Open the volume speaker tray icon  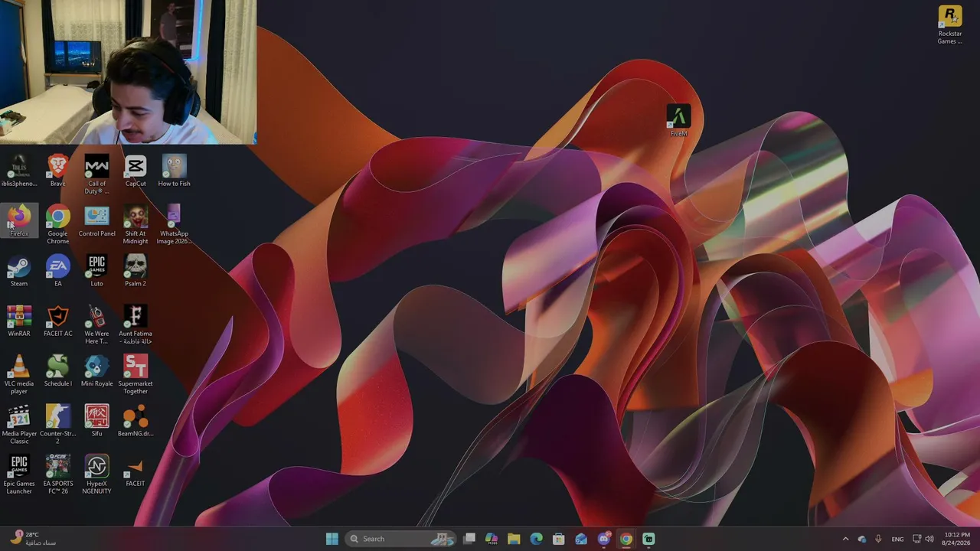point(929,539)
